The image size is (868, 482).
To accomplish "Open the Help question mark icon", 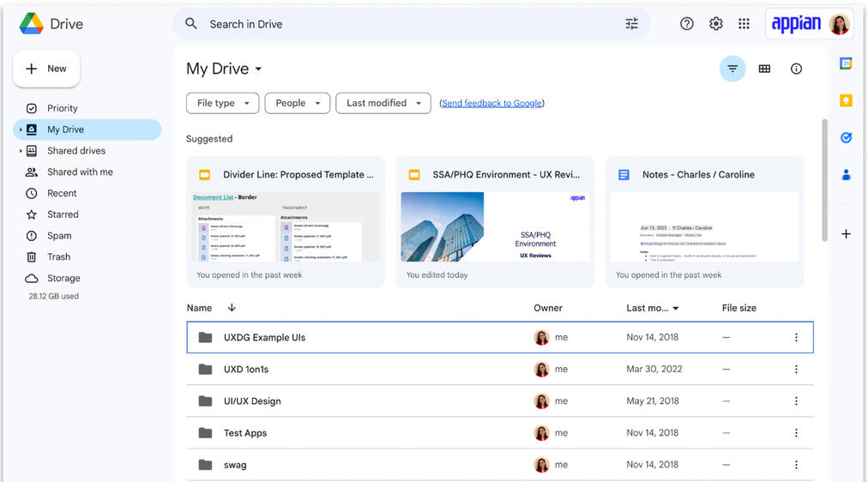I will [686, 24].
